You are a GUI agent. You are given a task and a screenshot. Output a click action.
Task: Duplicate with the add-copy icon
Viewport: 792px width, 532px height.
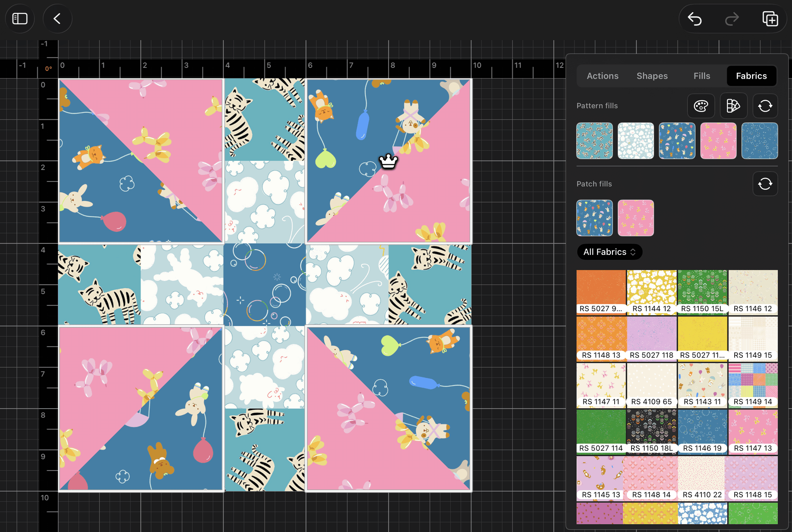coord(770,19)
